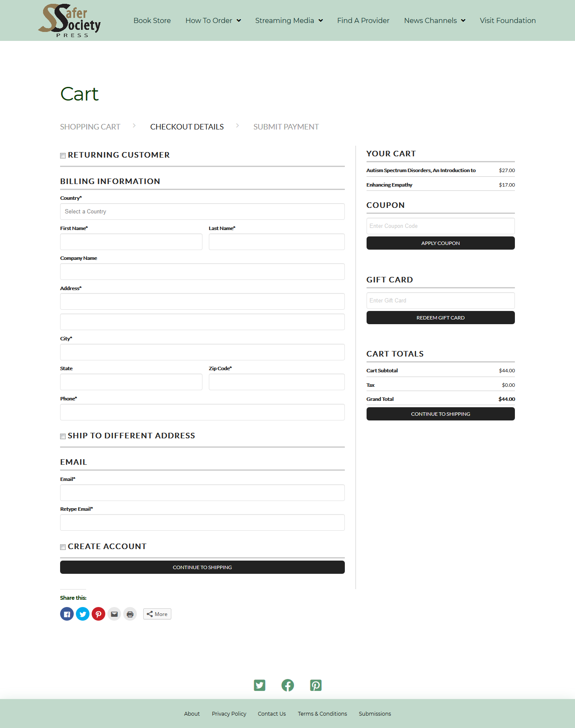Expand the Streaming Media menu
Screen dimensions: 575x728
(x=289, y=20)
